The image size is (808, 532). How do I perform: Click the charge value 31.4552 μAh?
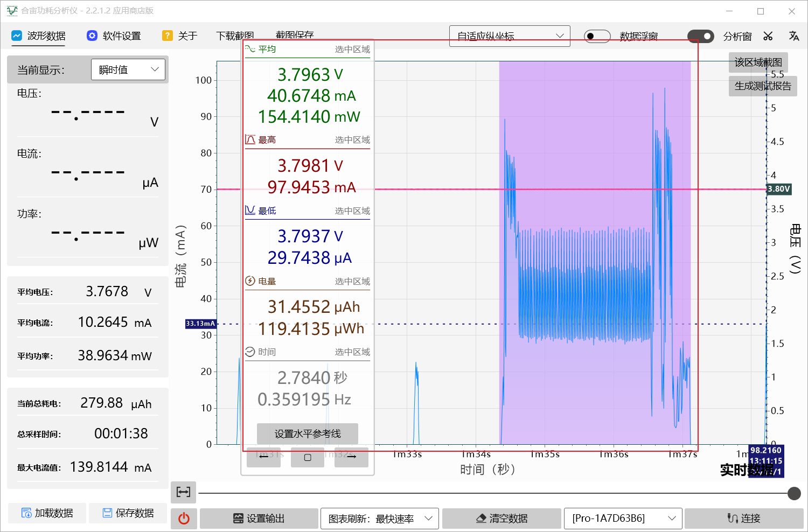314,307
